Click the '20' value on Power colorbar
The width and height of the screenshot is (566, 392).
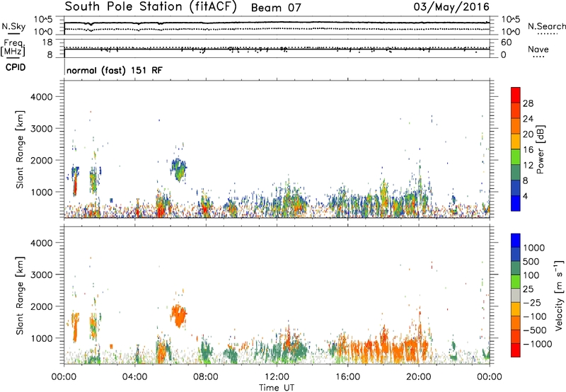pyautogui.click(x=528, y=134)
